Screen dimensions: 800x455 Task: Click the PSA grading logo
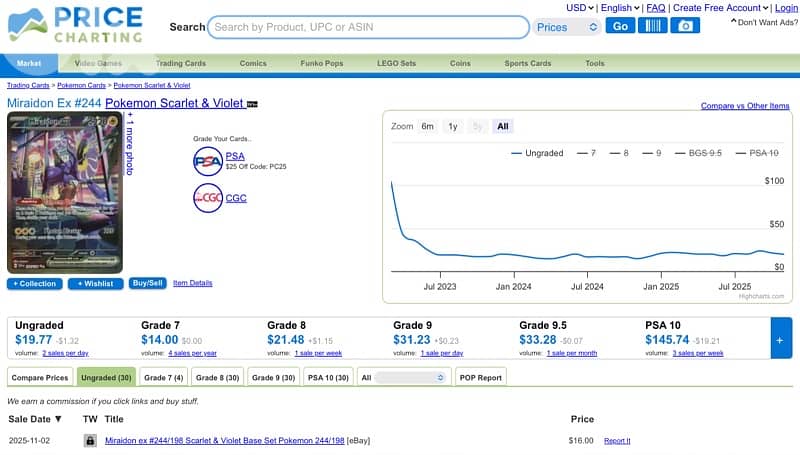pyautogui.click(x=207, y=160)
